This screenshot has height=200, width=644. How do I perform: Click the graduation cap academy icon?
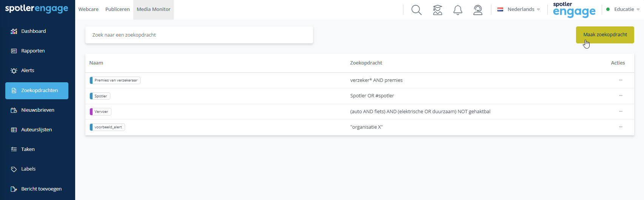(437, 10)
